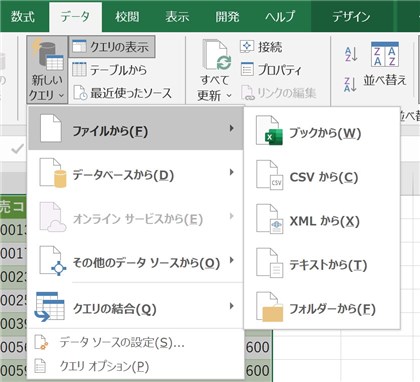Click the クエリの結合 tables icon
Viewport: 420px width, 382px height.
pos(50,307)
